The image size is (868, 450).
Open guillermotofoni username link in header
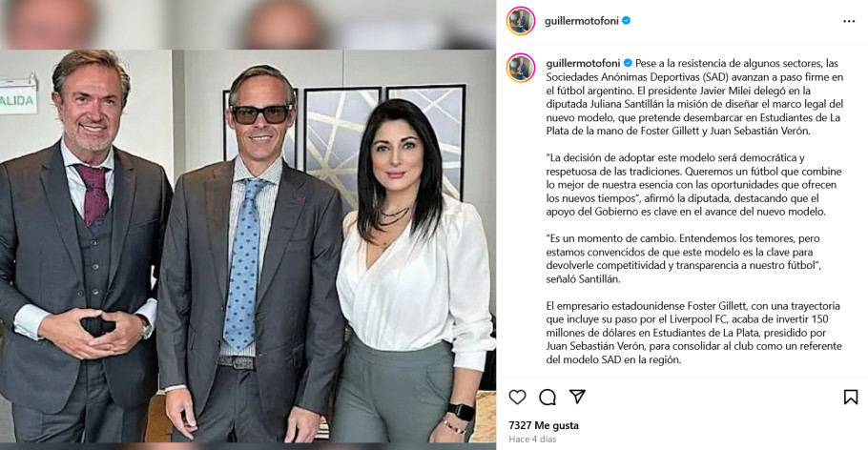coord(582,21)
